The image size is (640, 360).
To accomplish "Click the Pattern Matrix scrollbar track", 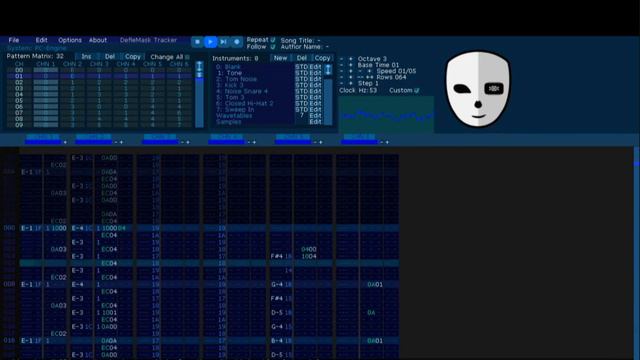I will point(200,102).
